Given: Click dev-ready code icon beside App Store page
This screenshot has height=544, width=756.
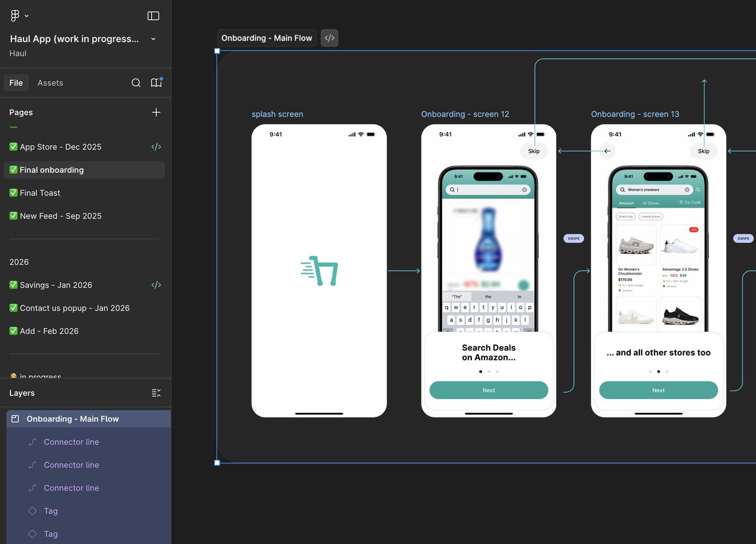Looking at the screenshot, I should click(x=156, y=147).
